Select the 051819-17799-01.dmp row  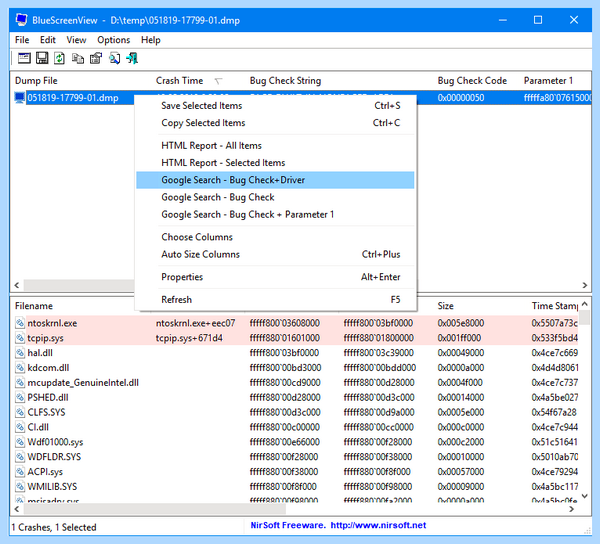(73, 98)
